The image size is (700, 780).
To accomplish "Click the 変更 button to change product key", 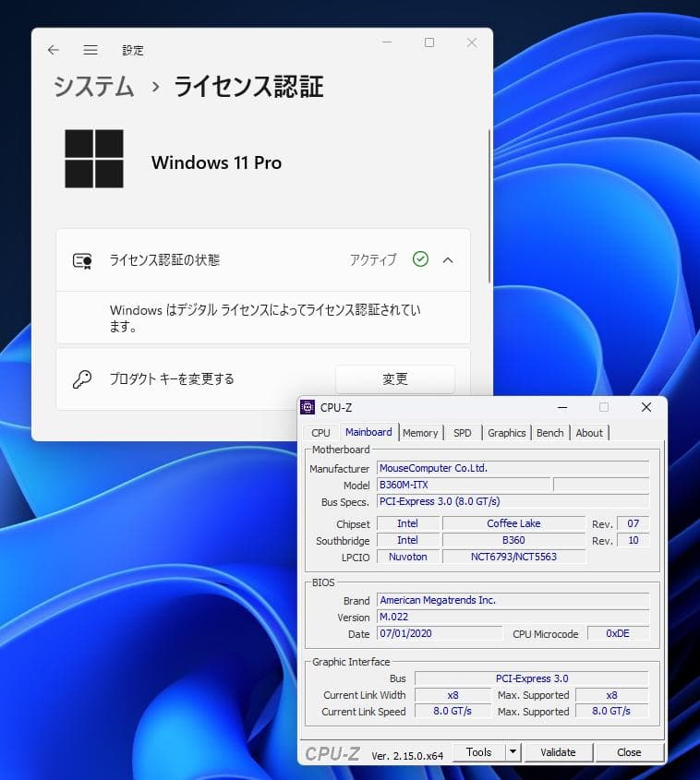I will tap(395, 379).
